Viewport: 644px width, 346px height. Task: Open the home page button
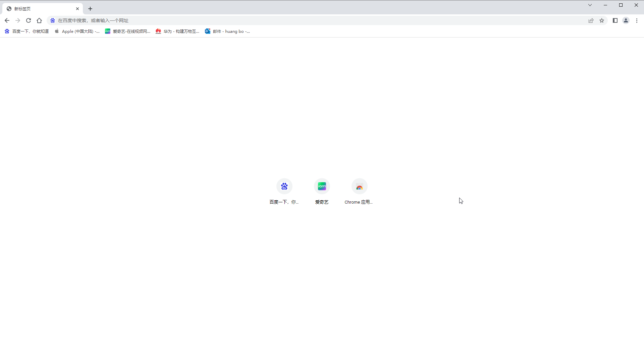[x=39, y=20]
